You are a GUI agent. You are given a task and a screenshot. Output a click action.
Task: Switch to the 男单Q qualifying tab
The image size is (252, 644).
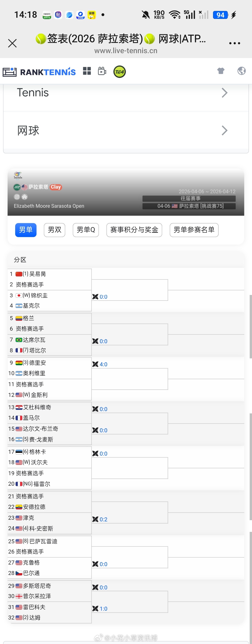[86, 230]
